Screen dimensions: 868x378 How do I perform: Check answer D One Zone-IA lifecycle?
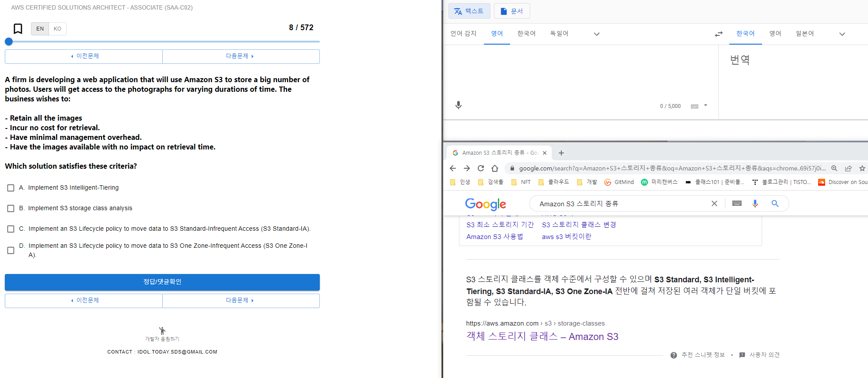click(x=11, y=250)
